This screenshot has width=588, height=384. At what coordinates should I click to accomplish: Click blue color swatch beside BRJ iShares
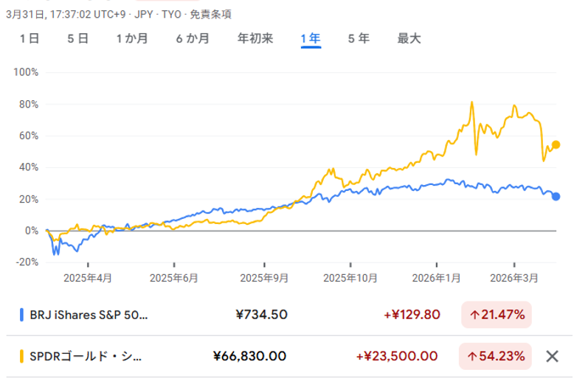pyautogui.click(x=21, y=315)
